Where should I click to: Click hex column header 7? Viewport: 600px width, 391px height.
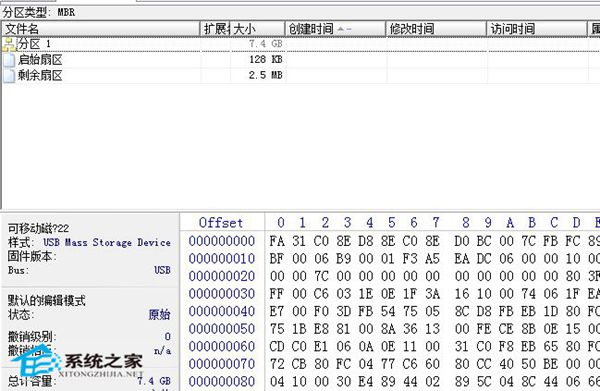click(x=436, y=223)
